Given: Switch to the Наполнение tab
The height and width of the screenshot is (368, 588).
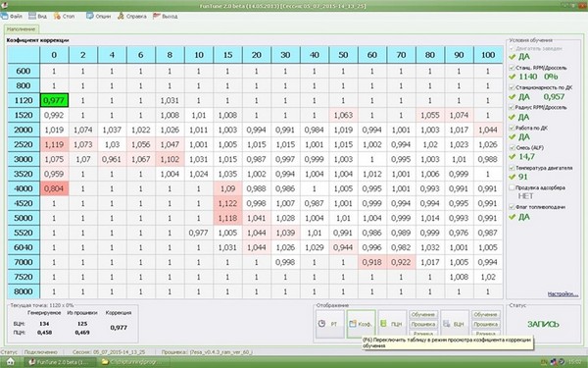Looking at the screenshot, I should click(21, 29).
